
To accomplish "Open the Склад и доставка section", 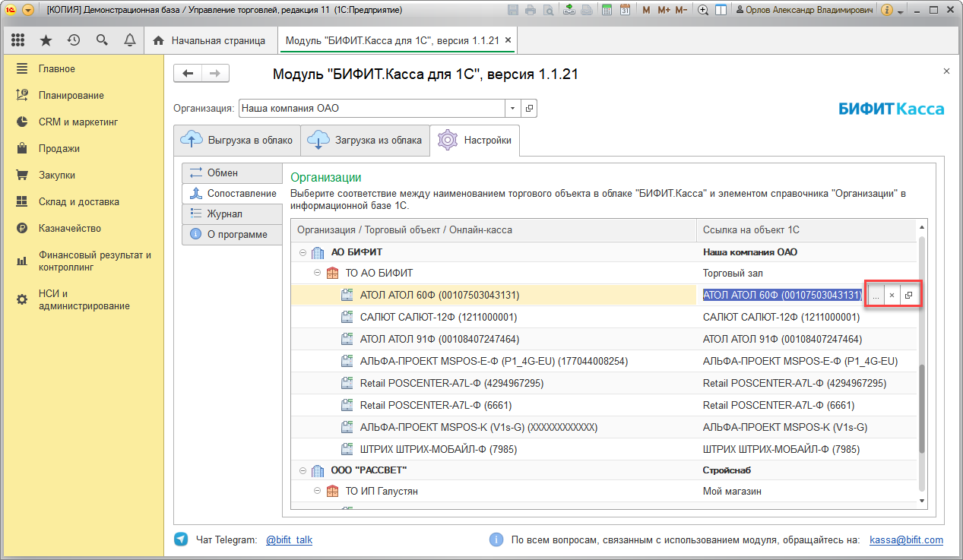I will point(84,201).
